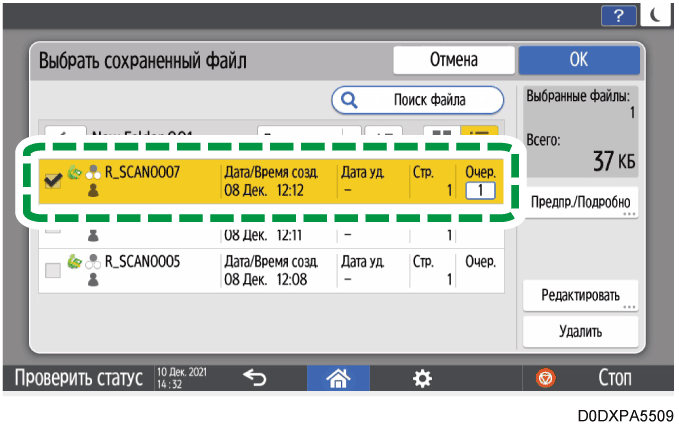The image size is (679, 427).
Task: Open settings via the gear icon
Action: (424, 380)
